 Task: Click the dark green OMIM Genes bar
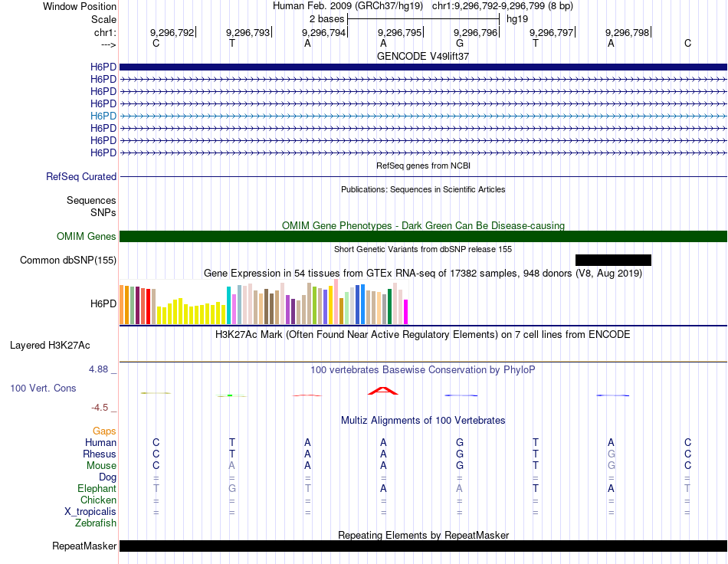(423, 236)
